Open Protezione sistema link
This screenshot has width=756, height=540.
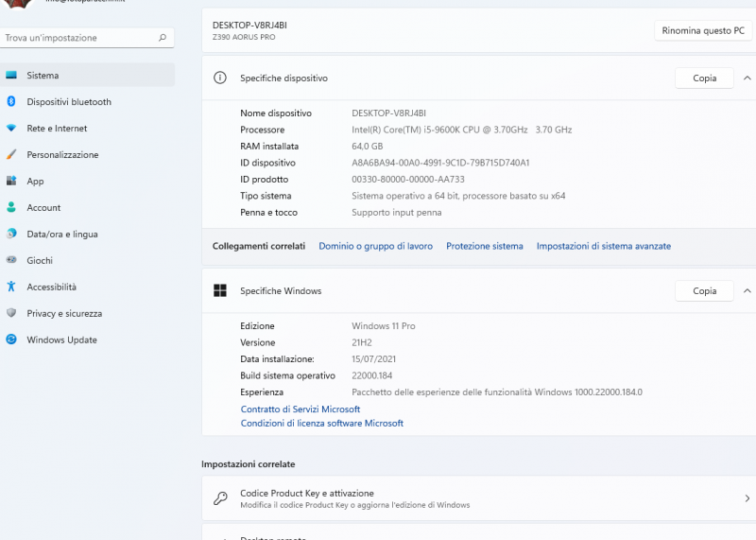pos(485,246)
